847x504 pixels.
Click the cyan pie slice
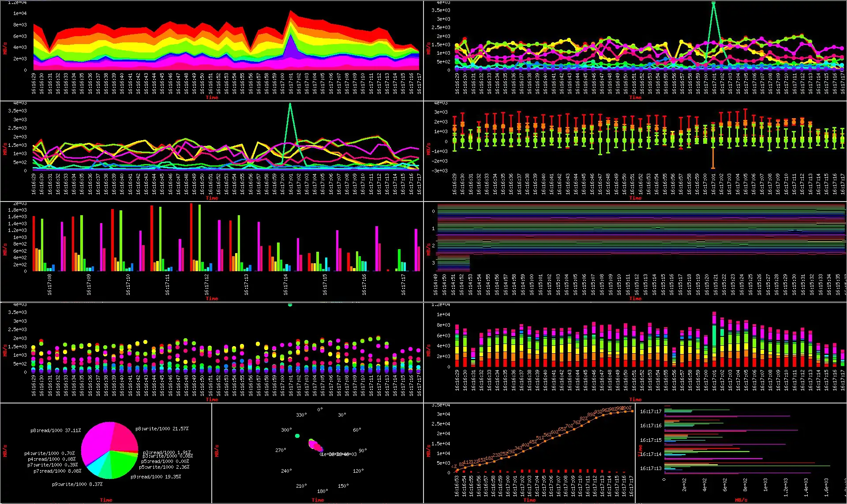(94, 467)
